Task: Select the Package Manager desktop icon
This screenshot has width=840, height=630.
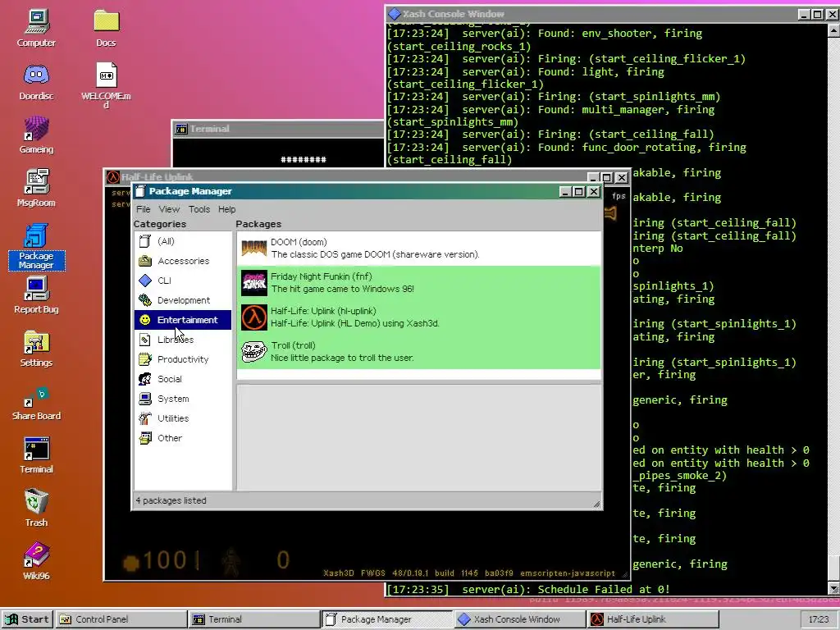Action: 36,246
